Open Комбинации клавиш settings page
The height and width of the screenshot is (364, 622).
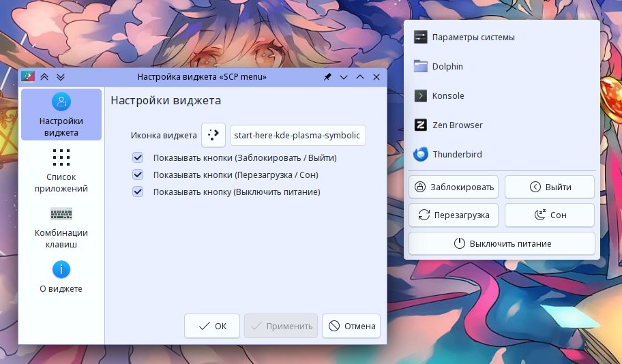(x=61, y=227)
